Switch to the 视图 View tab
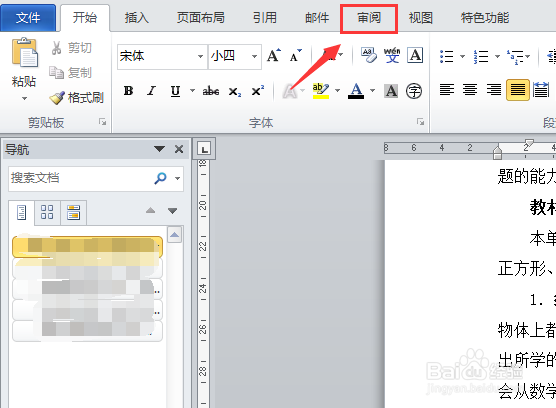Viewport: 556px width, 408px height. click(421, 18)
